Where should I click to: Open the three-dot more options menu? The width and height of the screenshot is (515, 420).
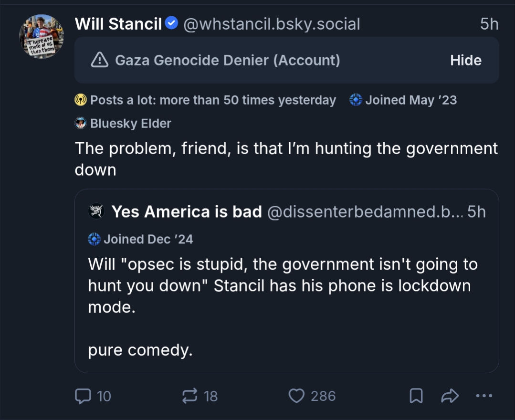coord(484,396)
